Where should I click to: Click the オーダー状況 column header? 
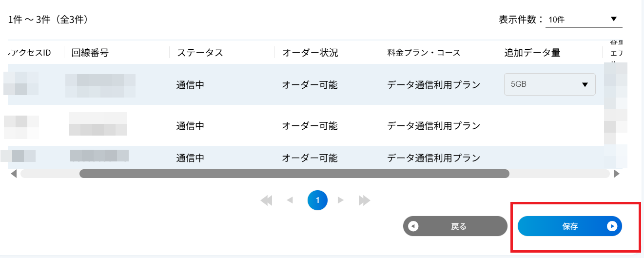click(310, 53)
